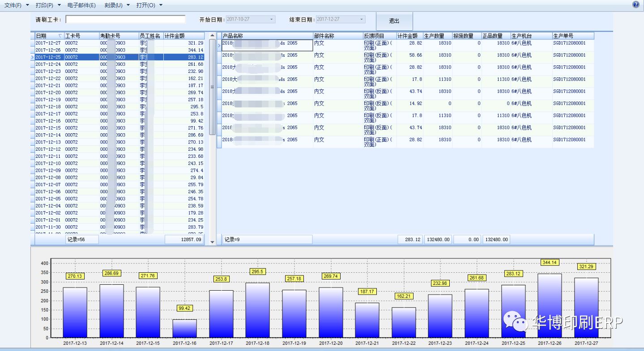Open the 结束日期 date dropdown
The width and height of the screenshot is (644, 351).
click(362, 19)
